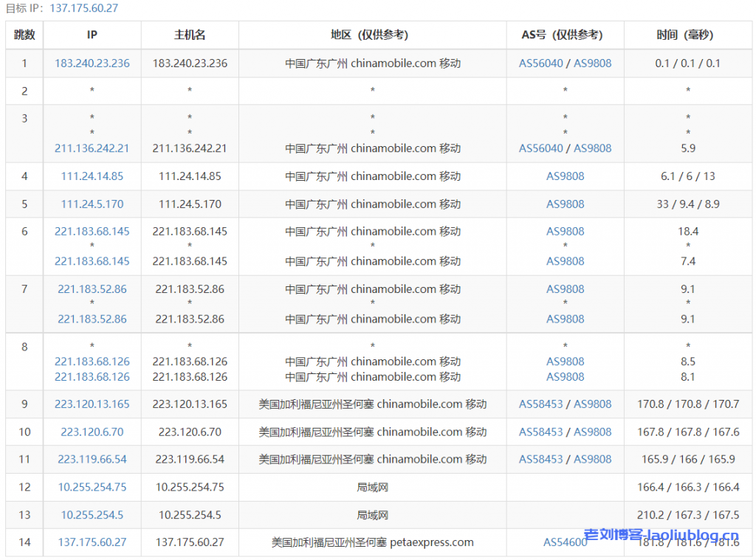
Task: Open the 211.136.242.21 link on hop 3
Action: click(x=92, y=148)
